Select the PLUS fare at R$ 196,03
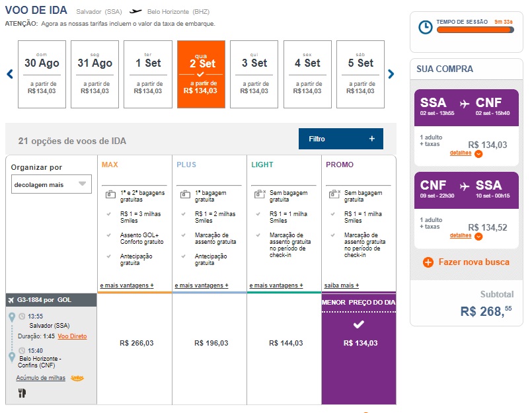This screenshot has height=413, width=532. [211, 343]
